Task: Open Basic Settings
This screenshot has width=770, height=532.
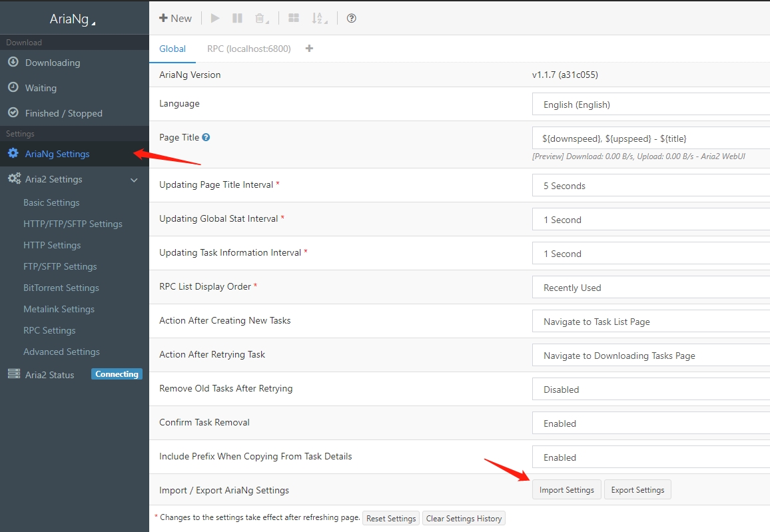Action: click(51, 202)
